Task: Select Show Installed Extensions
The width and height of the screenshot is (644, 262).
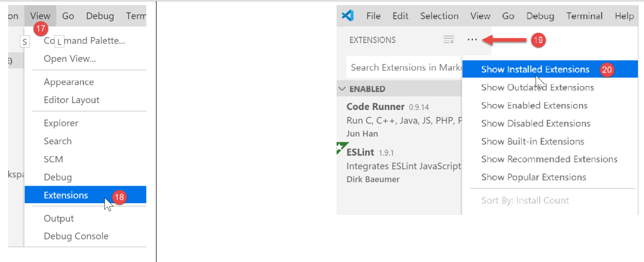Action: [x=535, y=70]
